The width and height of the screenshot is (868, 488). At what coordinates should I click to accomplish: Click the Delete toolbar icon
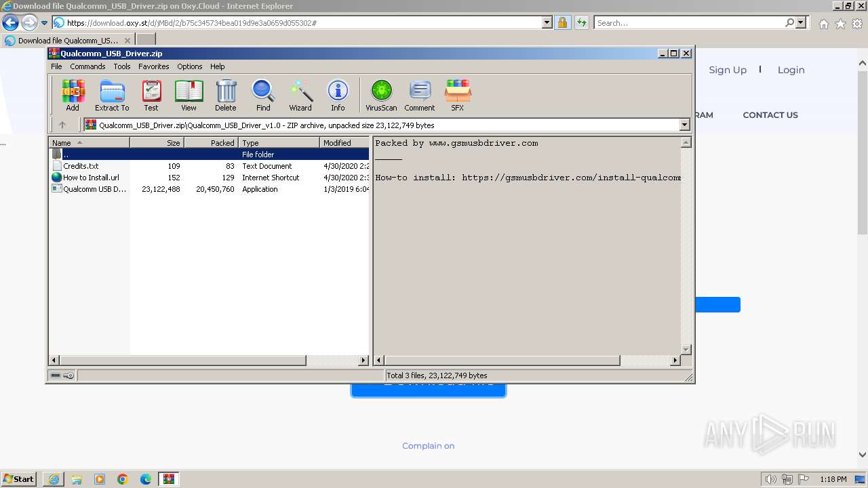226,96
